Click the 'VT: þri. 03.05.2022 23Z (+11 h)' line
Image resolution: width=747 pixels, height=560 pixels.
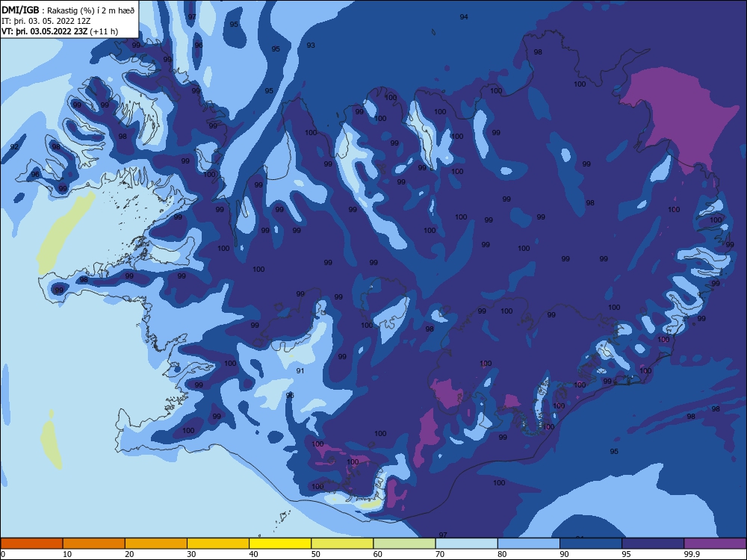(60, 31)
